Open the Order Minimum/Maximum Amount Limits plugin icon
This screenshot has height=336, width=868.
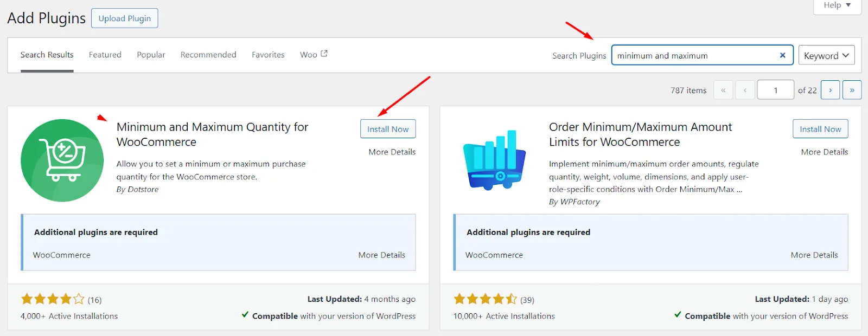(x=494, y=160)
